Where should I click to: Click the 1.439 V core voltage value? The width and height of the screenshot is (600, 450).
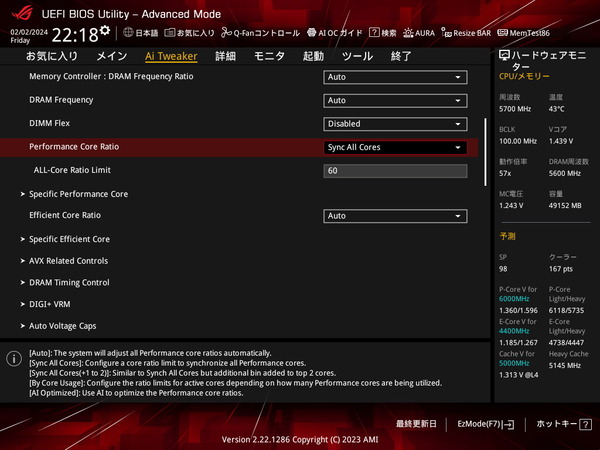point(561,141)
